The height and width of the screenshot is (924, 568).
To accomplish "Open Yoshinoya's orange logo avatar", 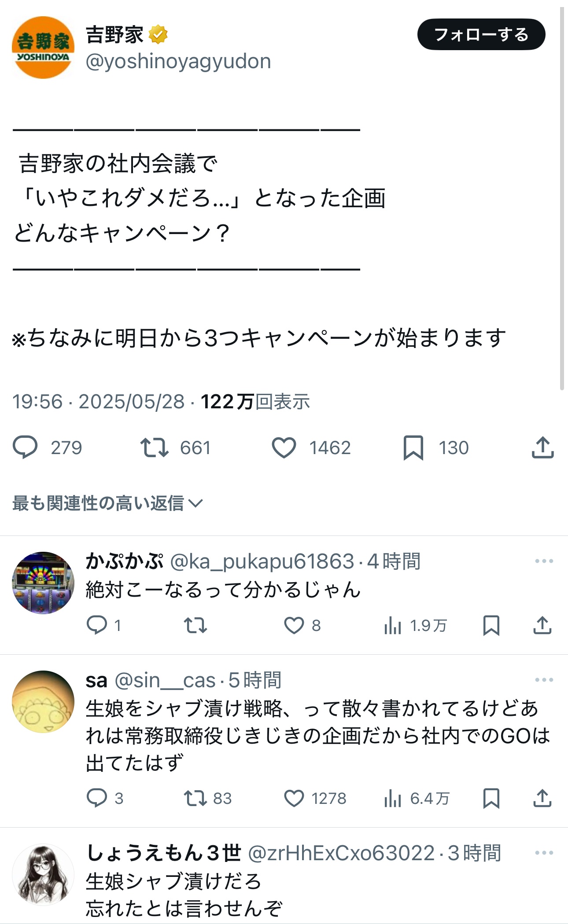I will coord(43,48).
